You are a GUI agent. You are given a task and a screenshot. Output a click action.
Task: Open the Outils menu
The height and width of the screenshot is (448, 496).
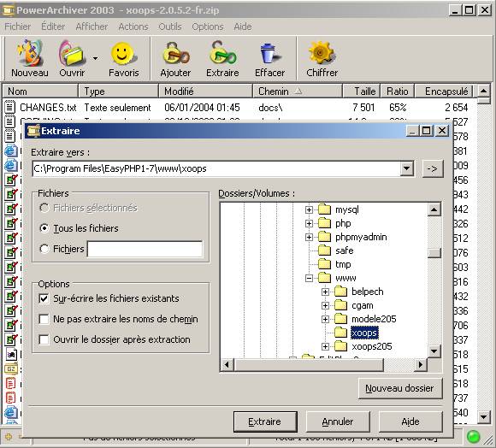[x=170, y=27]
